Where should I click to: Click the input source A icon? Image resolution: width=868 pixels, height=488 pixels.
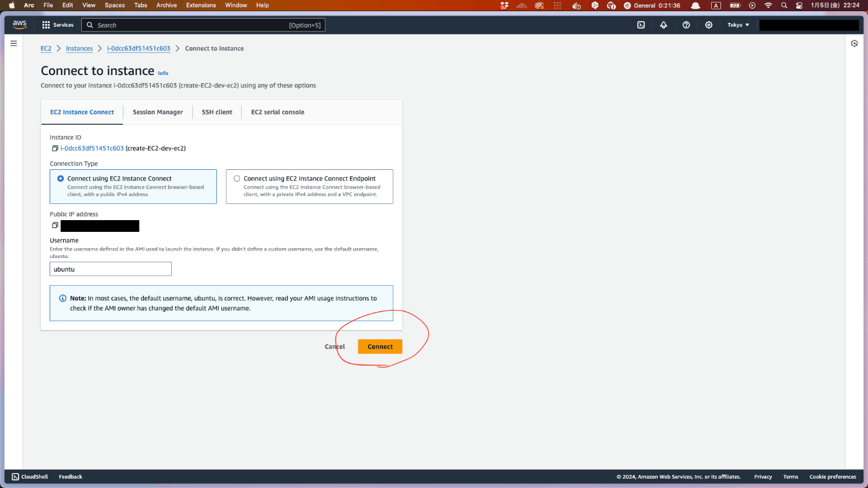tap(716, 5)
